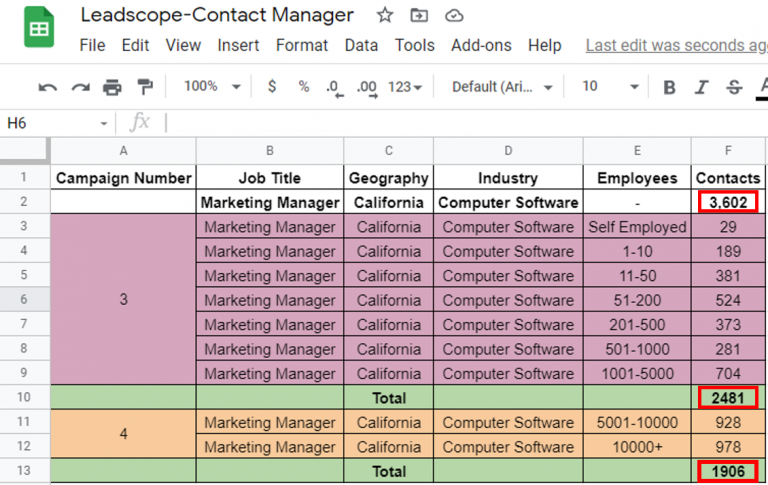The image size is (768, 485).
Task: Open the View menu
Action: (183, 46)
